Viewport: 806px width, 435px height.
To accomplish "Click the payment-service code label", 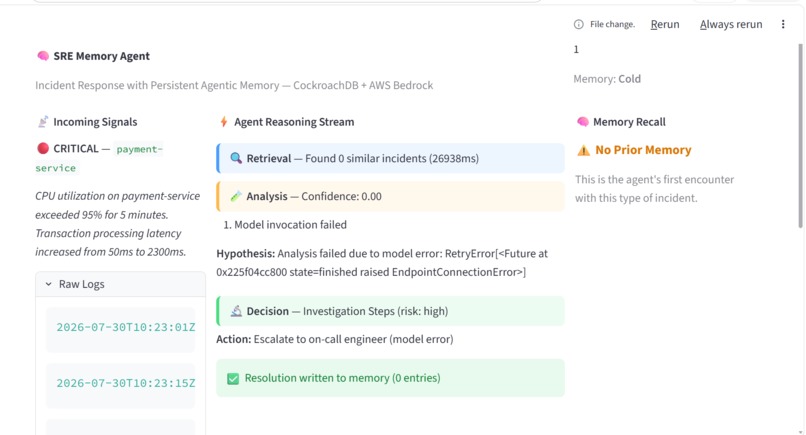I will [x=99, y=158].
